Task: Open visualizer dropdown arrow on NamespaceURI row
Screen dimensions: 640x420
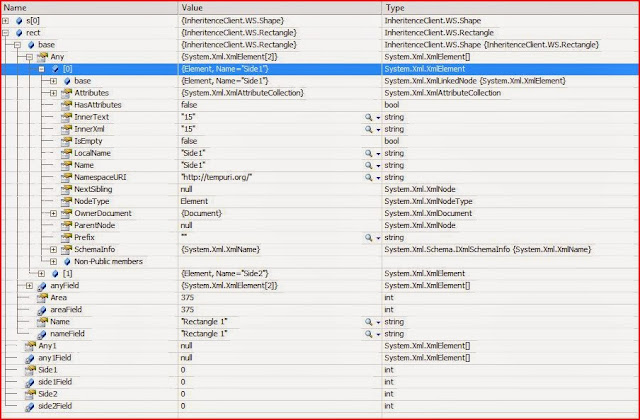Action: point(378,178)
